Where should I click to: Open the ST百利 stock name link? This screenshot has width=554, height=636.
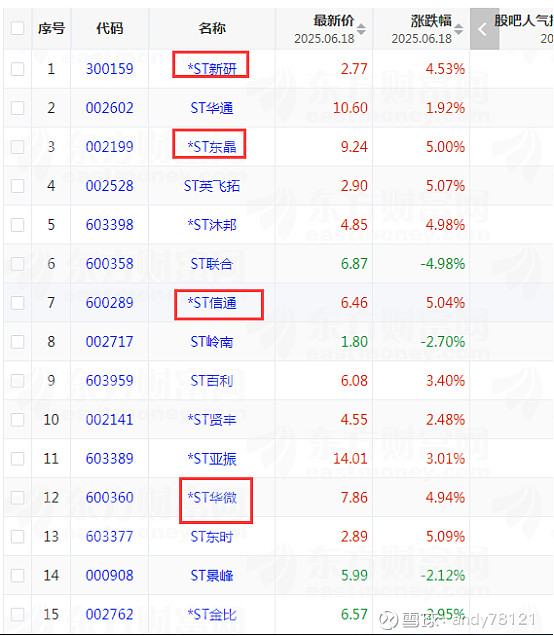click(212, 380)
